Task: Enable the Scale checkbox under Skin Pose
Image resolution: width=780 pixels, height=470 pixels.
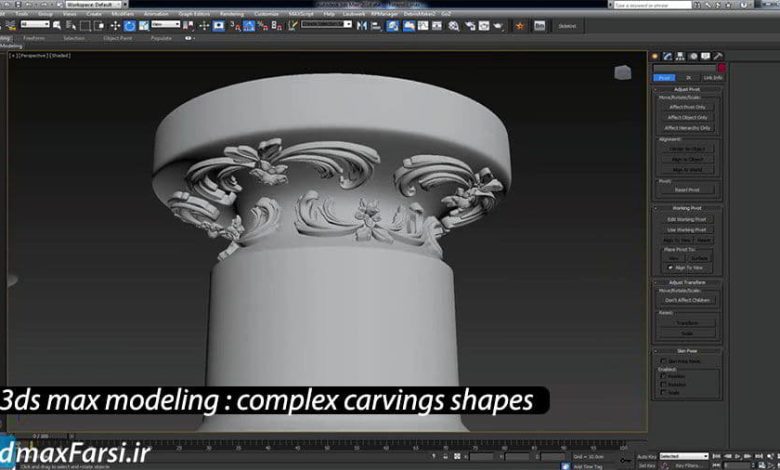Action: tap(661, 392)
